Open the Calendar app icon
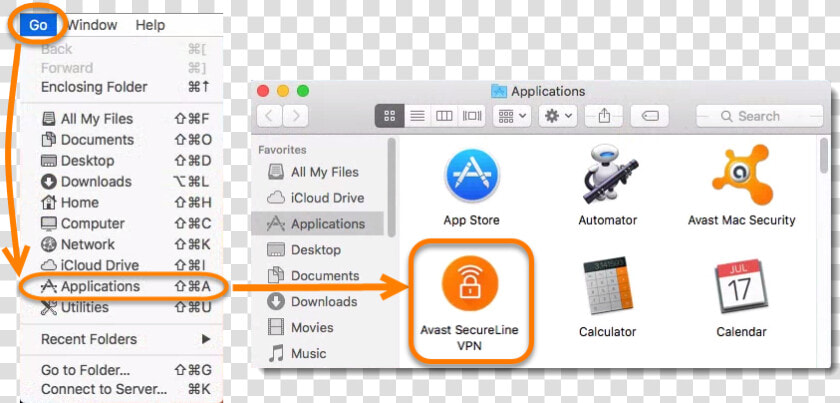Viewport: 840px width, 403px height. tap(741, 286)
